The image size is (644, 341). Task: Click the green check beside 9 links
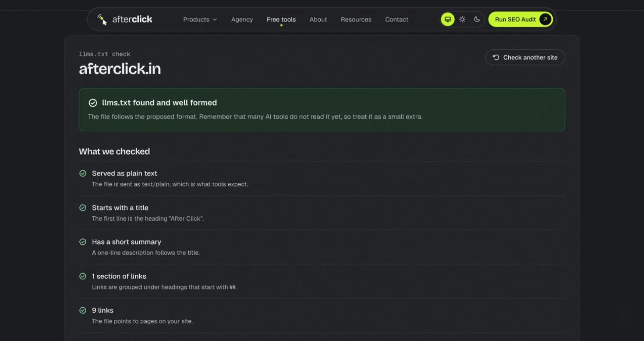[82, 310]
